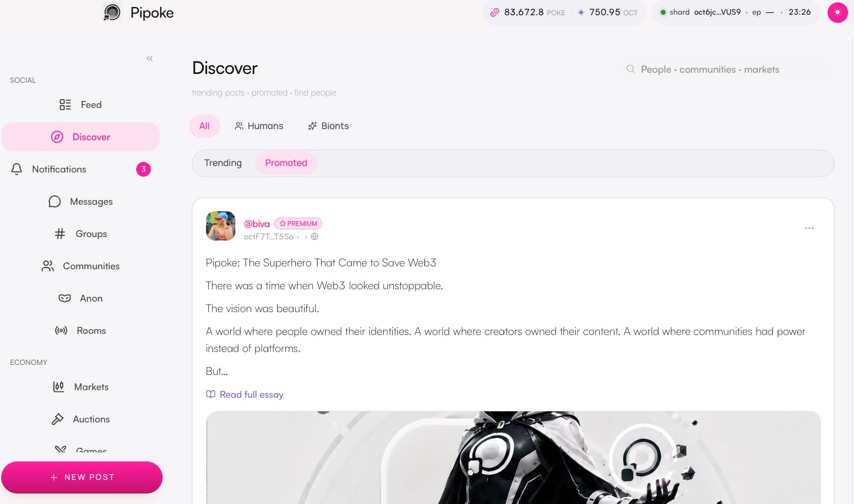Click the post title about the Superhero

click(x=321, y=263)
